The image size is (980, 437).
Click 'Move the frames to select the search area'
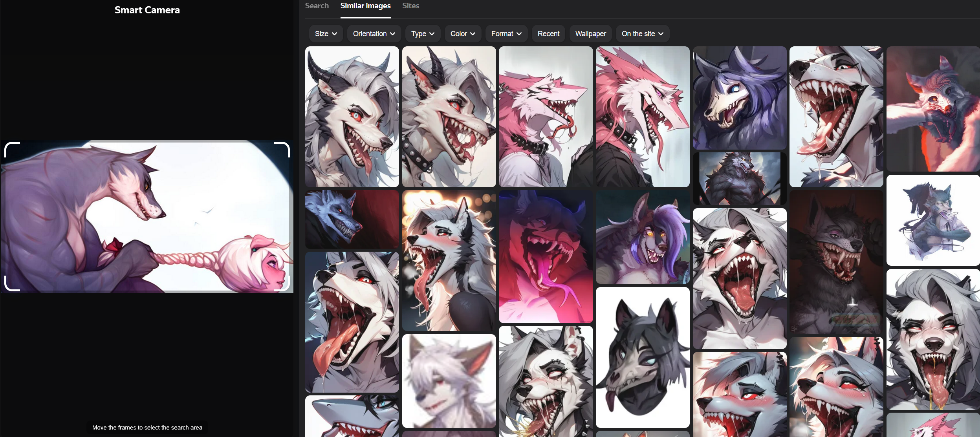pos(147,428)
